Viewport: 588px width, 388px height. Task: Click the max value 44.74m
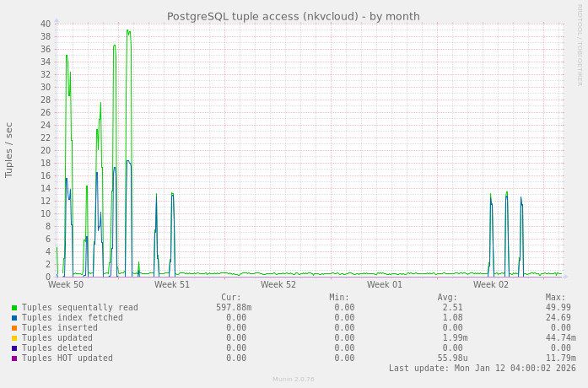pos(561,337)
